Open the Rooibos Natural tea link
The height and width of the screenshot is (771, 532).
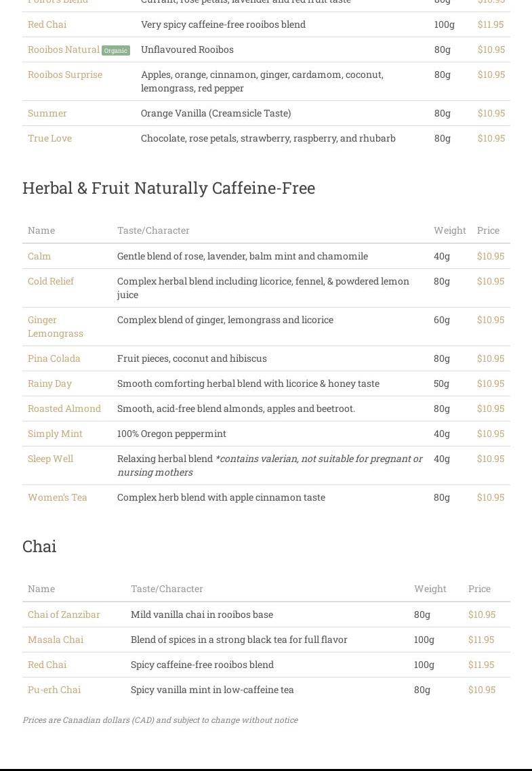coord(63,49)
